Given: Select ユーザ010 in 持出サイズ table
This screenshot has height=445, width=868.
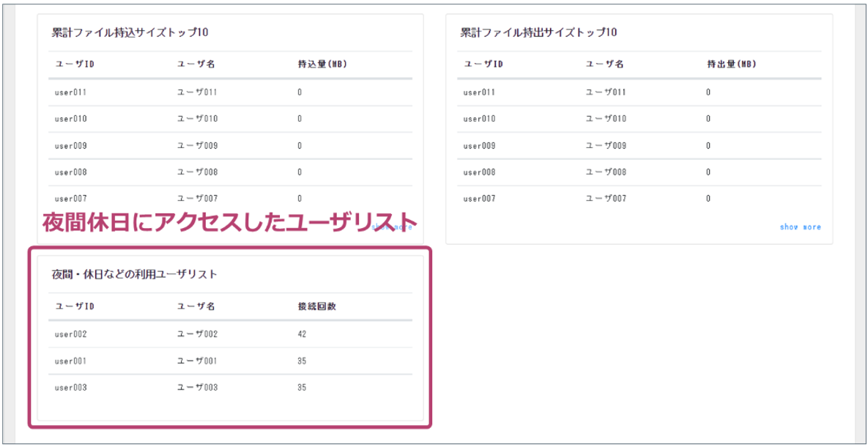Looking at the screenshot, I should 606,119.
